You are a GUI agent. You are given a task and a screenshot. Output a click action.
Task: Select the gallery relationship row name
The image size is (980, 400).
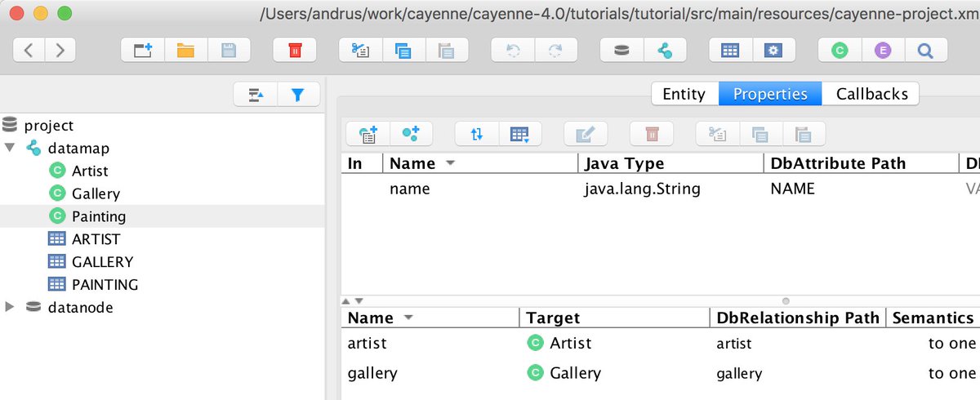coord(430,373)
